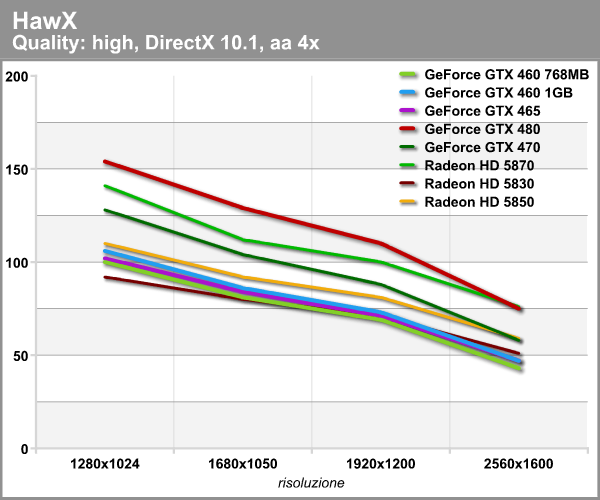Click the bright green Radeon HD 5870 swatch
Viewport: 600px width, 500px height.
tap(408, 166)
